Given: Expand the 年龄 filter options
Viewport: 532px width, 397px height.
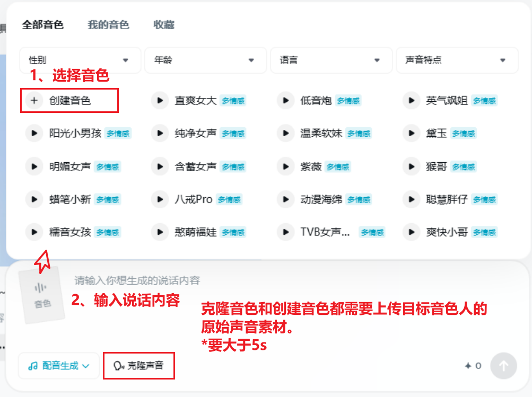Looking at the screenshot, I should [x=205, y=60].
